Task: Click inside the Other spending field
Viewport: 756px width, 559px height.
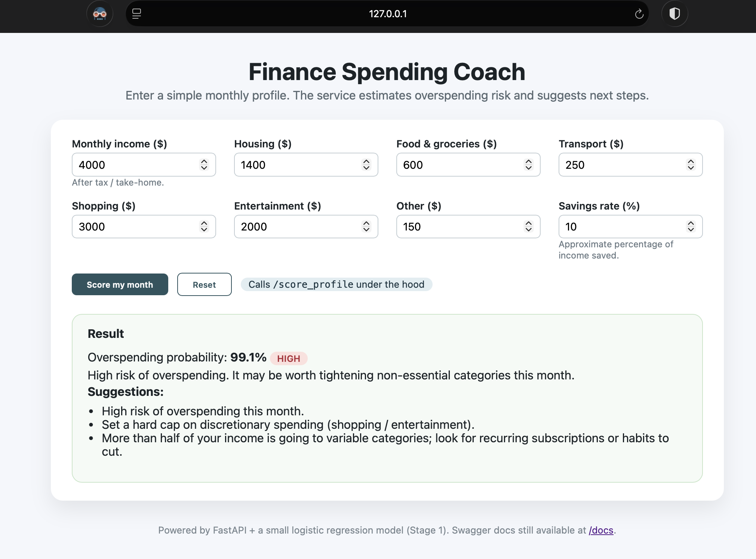Action: tap(449, 226)
